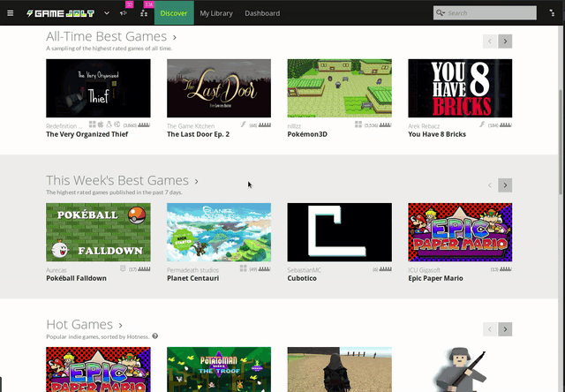Screen dimensions: 565x392
Task: Click rating bars for The Very Organized Thief
Action: tap(144, 125)
